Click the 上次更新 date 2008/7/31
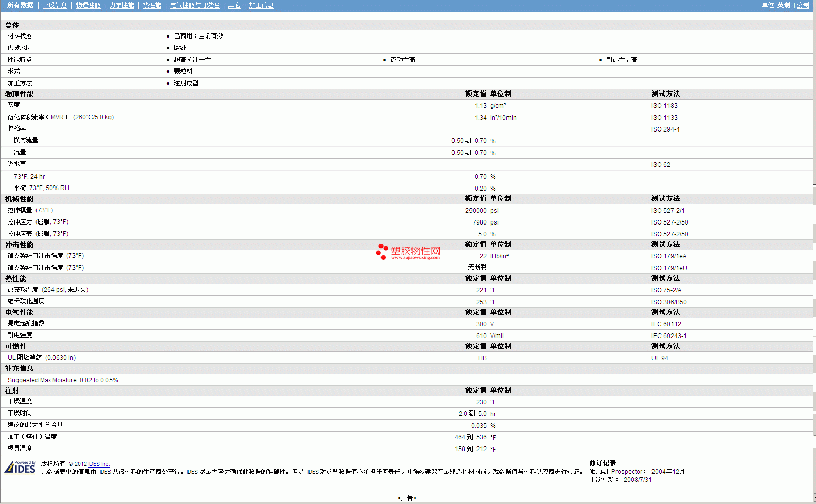Image resolution: width=816 pixels, height=504 pixels. coord(638,480)
